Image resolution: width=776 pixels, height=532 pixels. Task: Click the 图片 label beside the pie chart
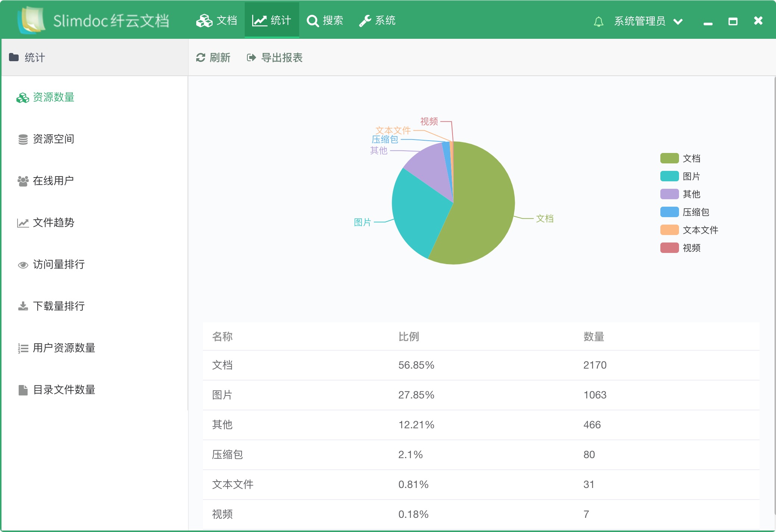pos(363,222)
